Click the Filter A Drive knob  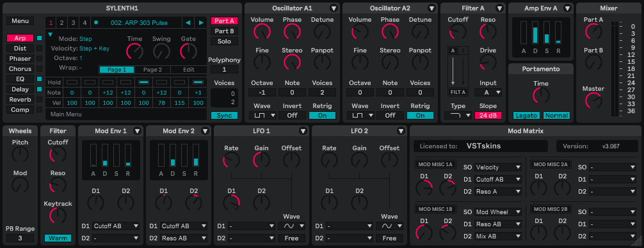(x=488, y=62)
